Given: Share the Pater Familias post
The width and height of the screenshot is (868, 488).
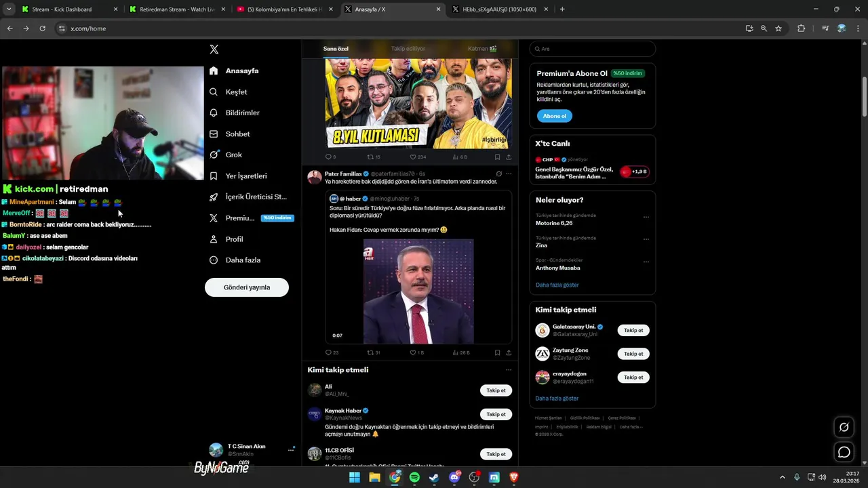Looking at the screenshot, I should (x=509, y=352).
